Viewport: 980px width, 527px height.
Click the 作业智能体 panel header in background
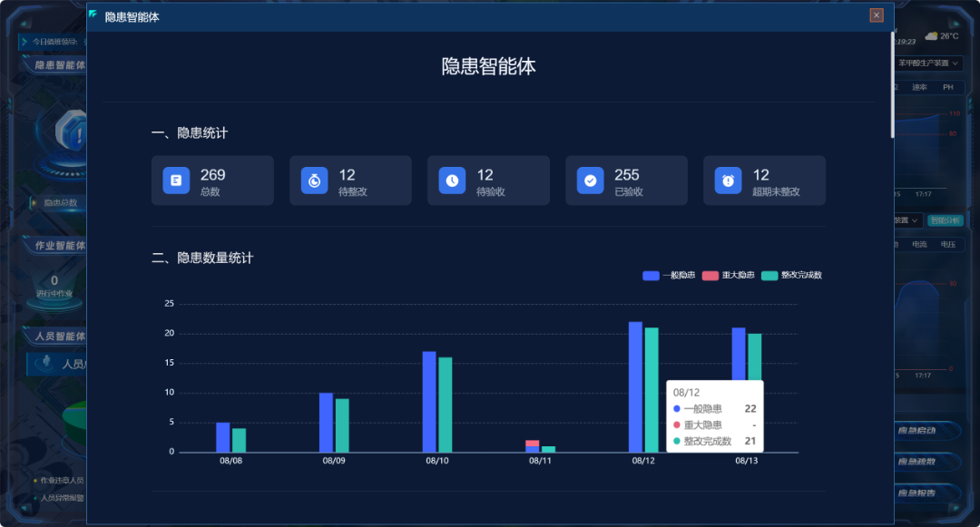click(60, 246)
